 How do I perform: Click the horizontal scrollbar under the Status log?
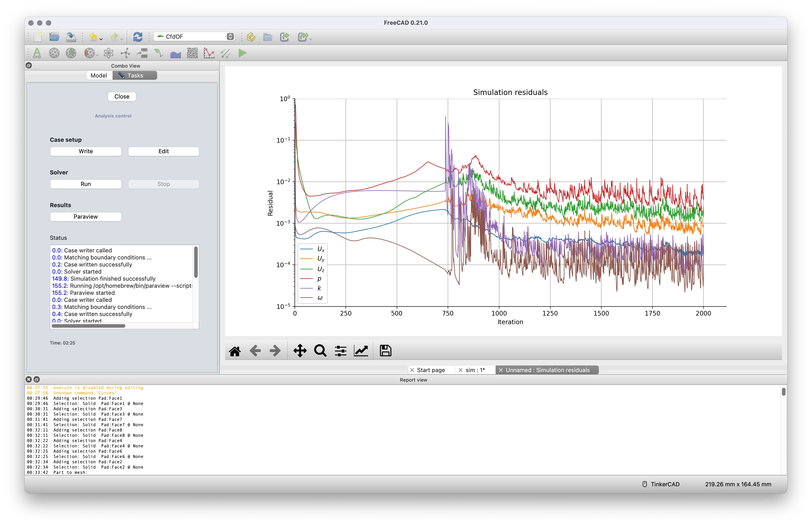pyautogui.click(x=88, y=326)
